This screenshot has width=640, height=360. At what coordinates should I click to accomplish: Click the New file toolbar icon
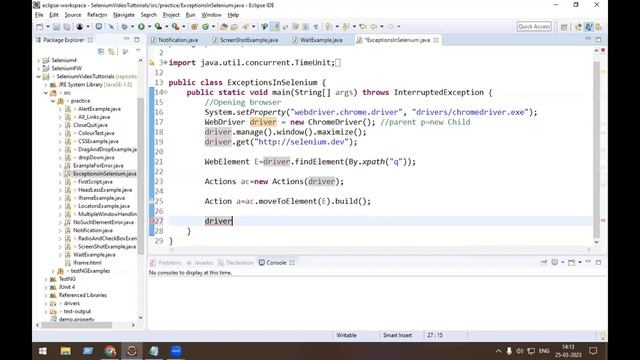(x=40, y=27)
